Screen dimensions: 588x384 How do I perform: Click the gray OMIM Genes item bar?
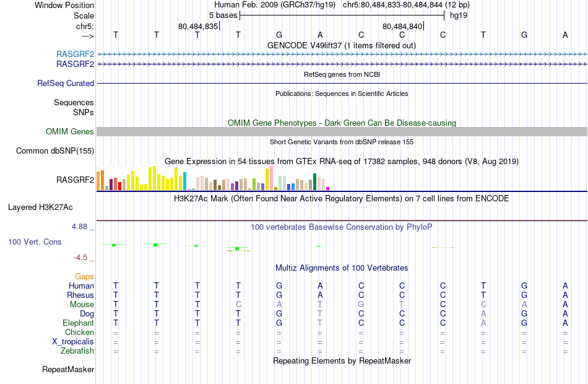[x=342, y=131]
